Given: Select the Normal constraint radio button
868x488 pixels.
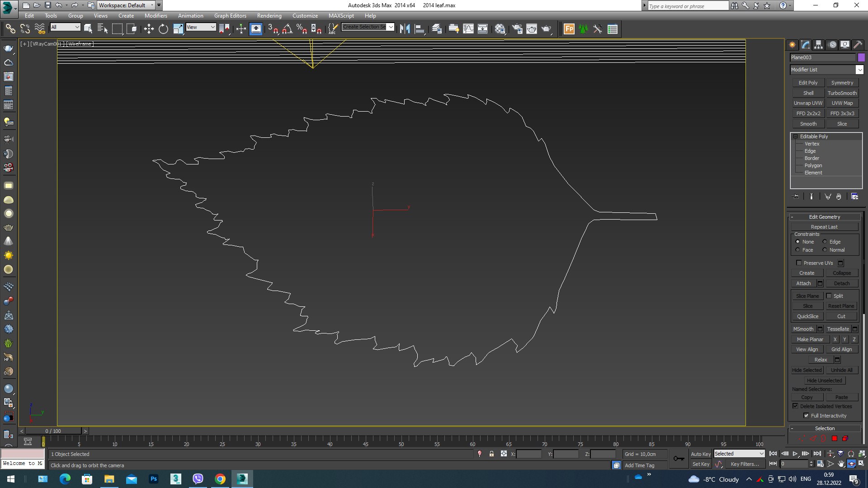Looking at the screenshot, I should [x=825, y=250].
